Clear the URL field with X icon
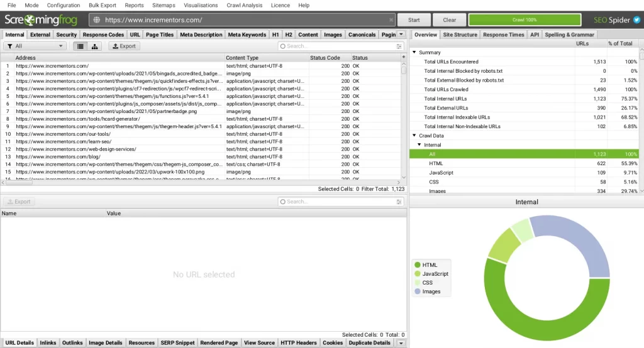 click(x=391, y=19)
